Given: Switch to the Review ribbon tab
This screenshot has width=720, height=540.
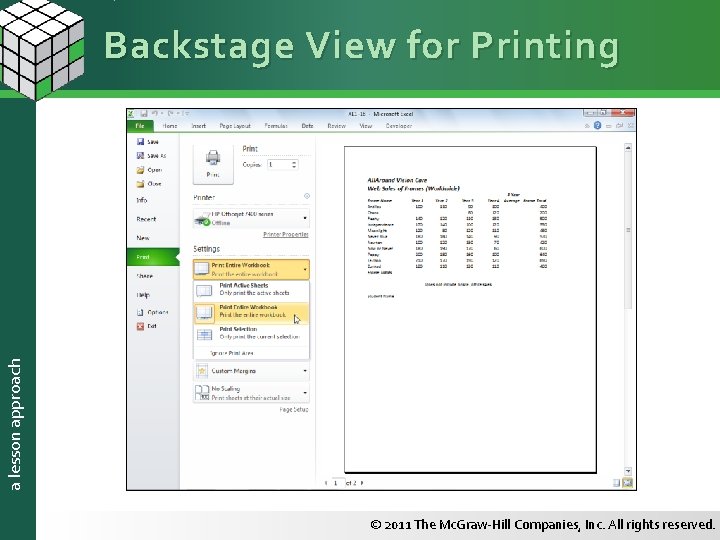Looking at the screenshot, I should [336, 125].
